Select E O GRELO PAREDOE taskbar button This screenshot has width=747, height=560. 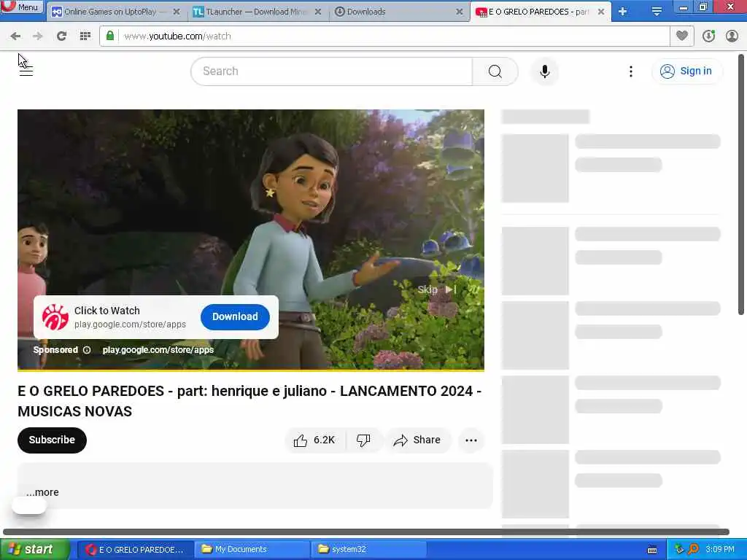[135, 550]
